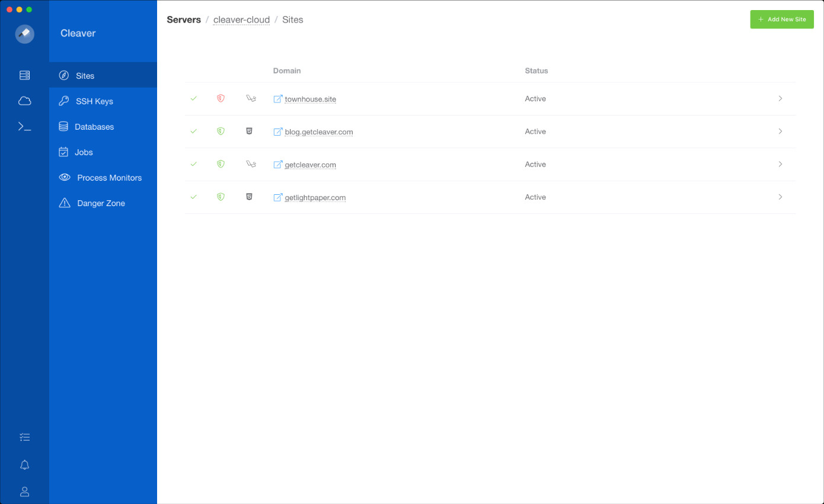824x504 pixels.
Task: Click Active status of getcleaver.com
Action: (535, 165)
